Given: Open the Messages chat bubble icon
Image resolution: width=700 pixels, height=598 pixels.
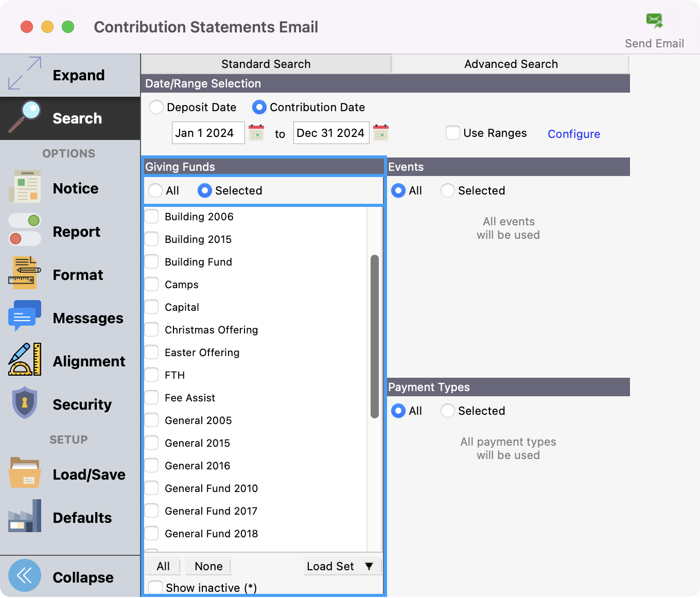Looking at the screenshot, I should (25, 316).
